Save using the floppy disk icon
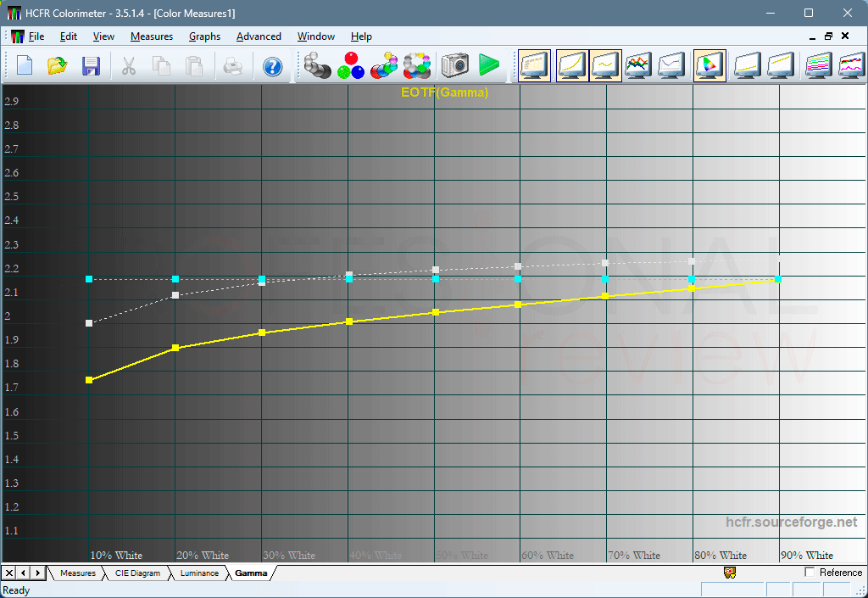868x598 pixels. point(91,66)
